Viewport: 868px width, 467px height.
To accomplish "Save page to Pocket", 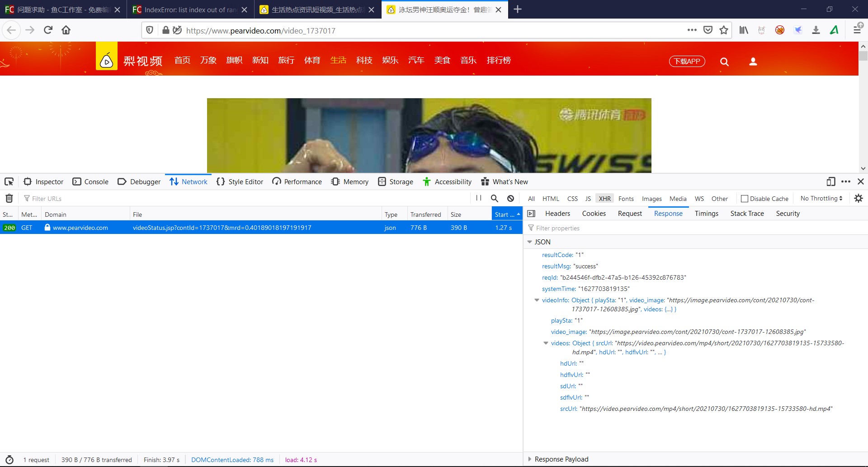I will [x=708, y=30].
